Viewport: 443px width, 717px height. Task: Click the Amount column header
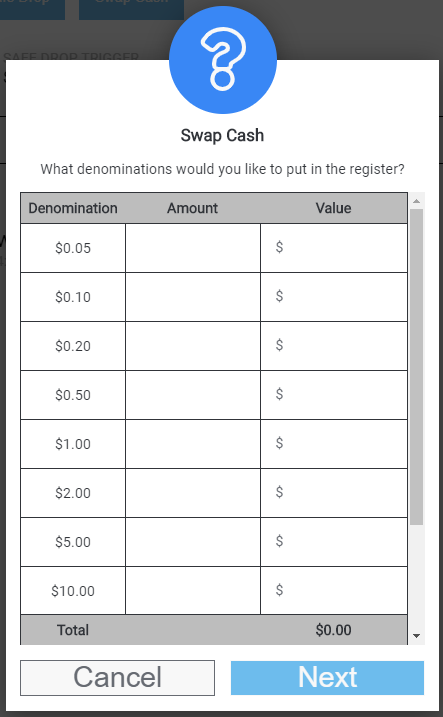pyautogui.click(x=192, y=208)
